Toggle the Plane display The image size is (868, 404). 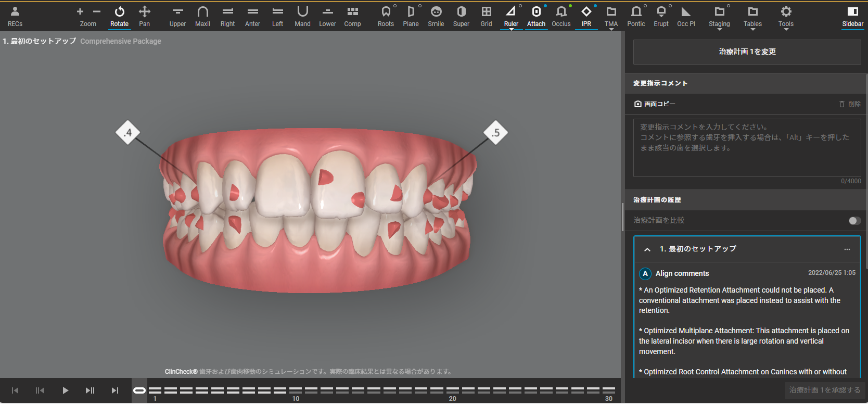pyautogui.click(x=411, y=16)
